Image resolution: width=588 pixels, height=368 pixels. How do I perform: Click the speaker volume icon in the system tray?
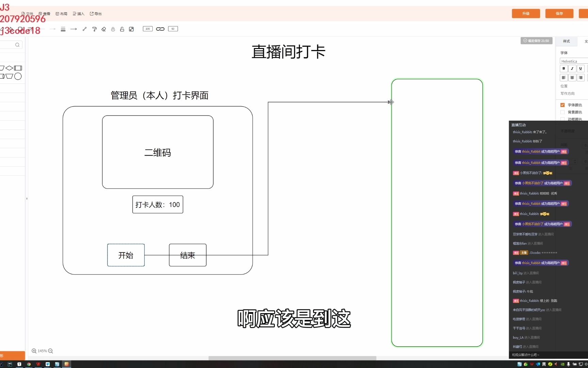[586, 364]
